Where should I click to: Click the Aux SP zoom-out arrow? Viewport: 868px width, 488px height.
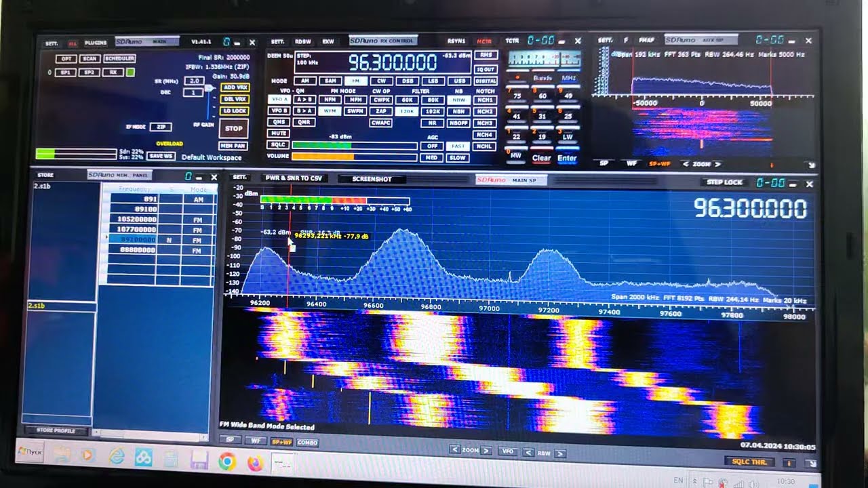(x=686, y=164)
